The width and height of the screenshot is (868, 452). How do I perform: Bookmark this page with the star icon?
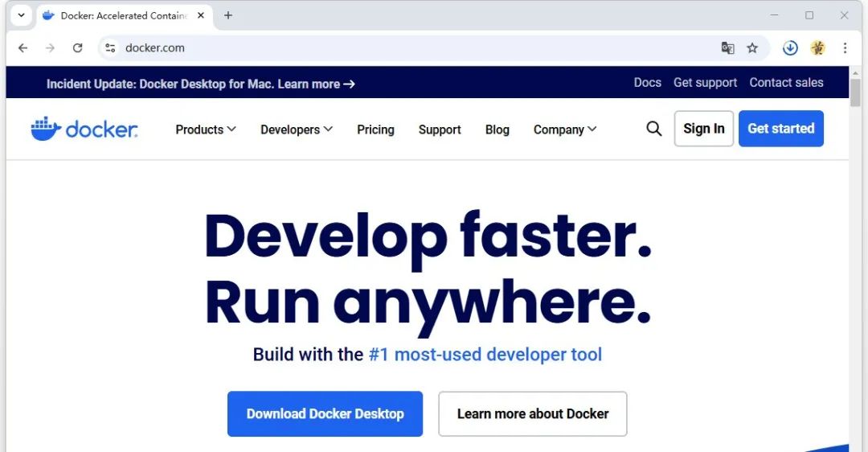click(x=751, y=48)
